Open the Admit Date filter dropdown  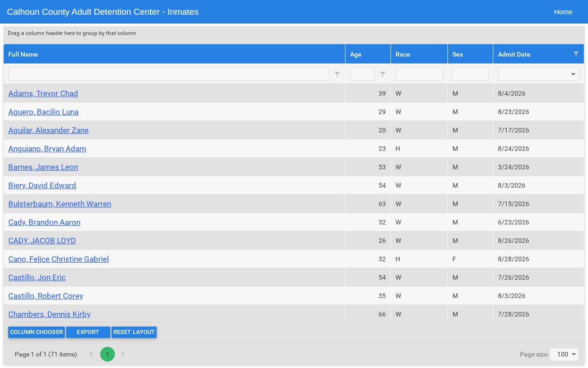click(x=573, y=74)
